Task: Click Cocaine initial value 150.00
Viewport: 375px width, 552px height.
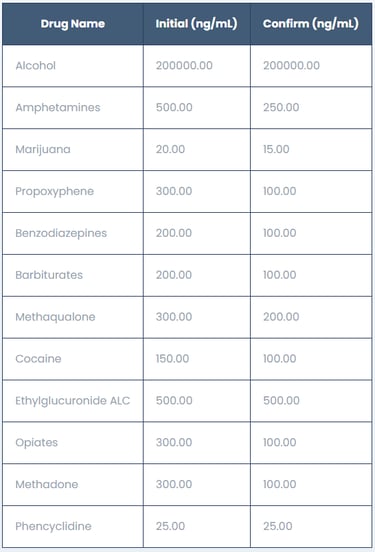Action: pyautogui.click(x=173, y=359)
